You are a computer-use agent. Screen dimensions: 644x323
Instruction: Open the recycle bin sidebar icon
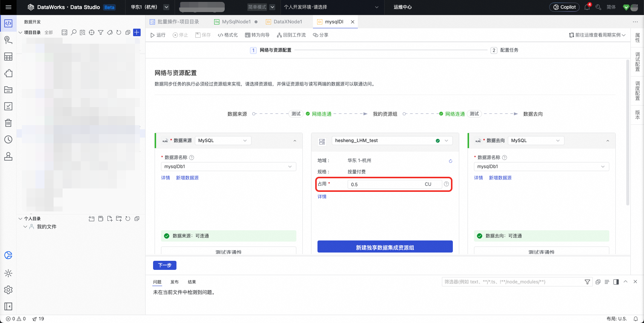coord(8,123)
